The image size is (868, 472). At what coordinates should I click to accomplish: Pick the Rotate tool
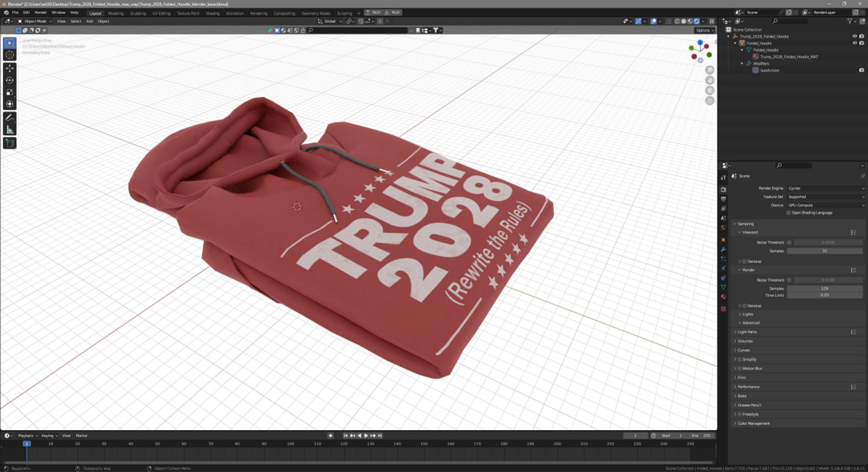[x=9, y=80]
